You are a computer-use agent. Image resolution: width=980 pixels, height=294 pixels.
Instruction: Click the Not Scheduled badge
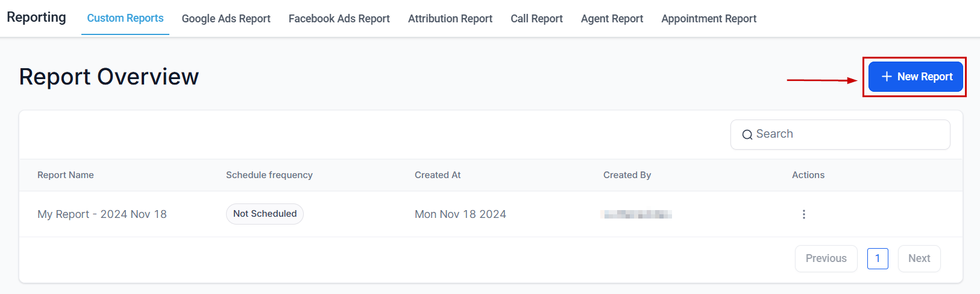click(265, 214)
